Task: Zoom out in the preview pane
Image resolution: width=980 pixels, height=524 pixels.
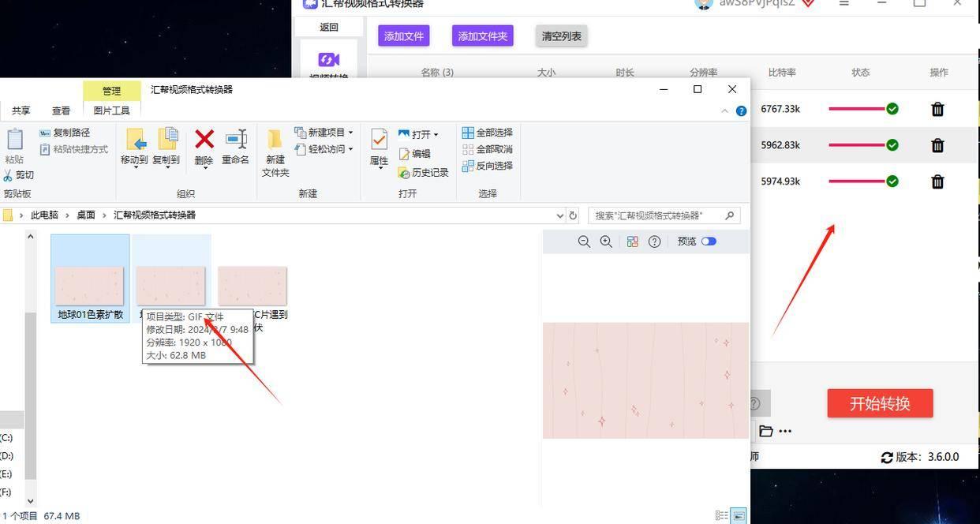Action: pos(584,241)
